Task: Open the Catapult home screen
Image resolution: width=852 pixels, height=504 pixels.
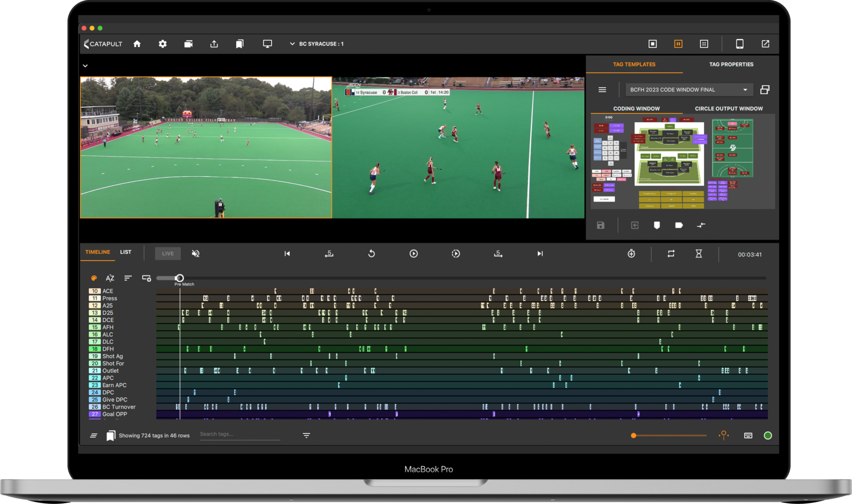Action: point(137,44)
